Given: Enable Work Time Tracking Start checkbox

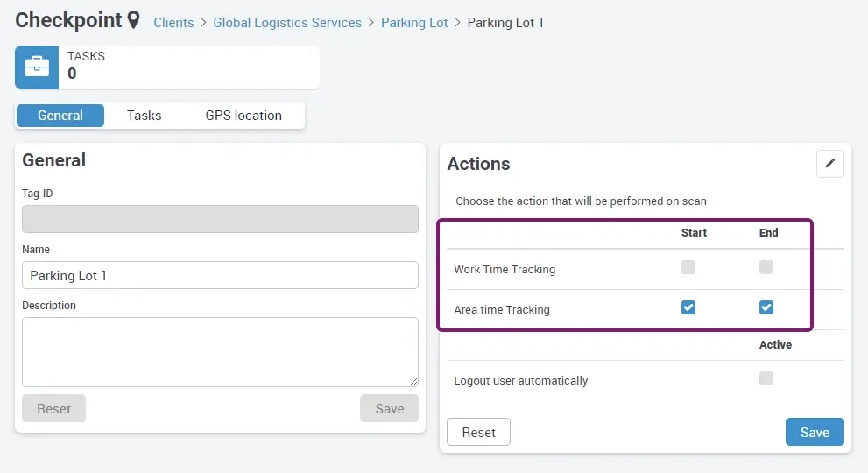Looking at the screenshot, I should pos(688,268).
